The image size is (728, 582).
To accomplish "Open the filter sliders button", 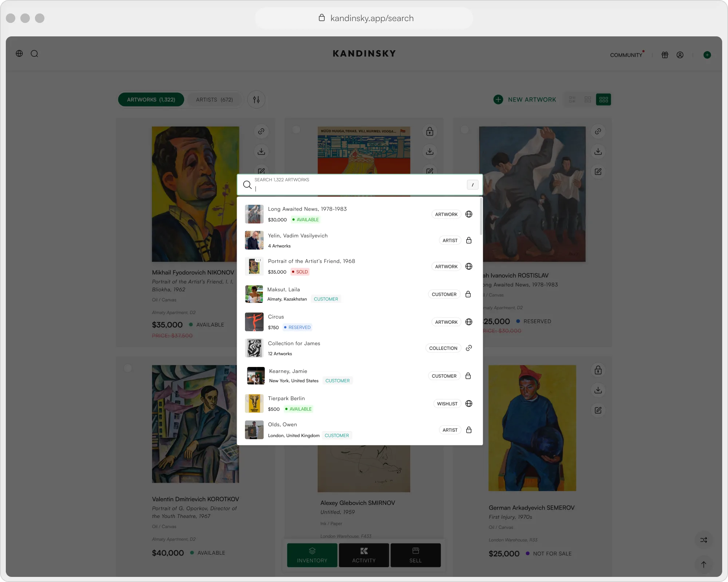I will point(256,100).
